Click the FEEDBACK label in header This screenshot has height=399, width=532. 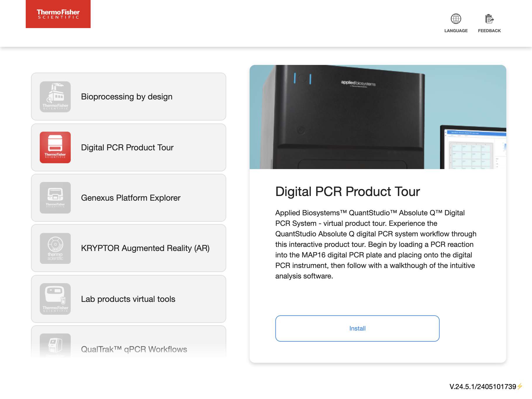coord(489,31)
